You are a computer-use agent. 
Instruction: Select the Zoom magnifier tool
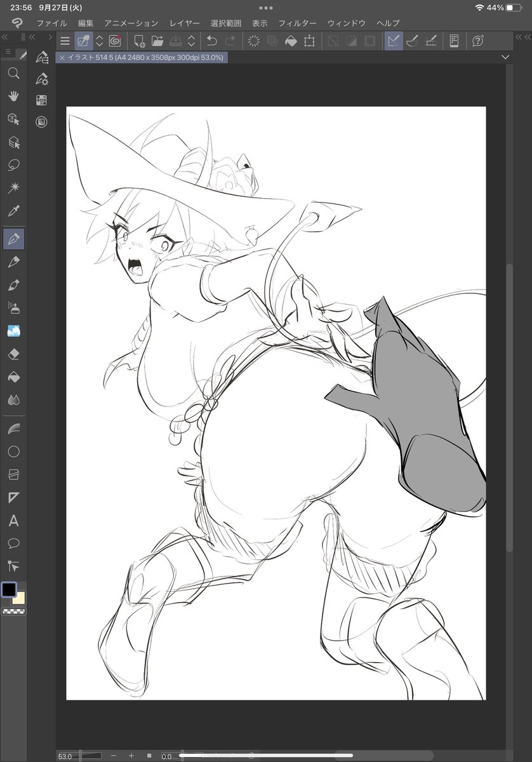click(13, 73)
